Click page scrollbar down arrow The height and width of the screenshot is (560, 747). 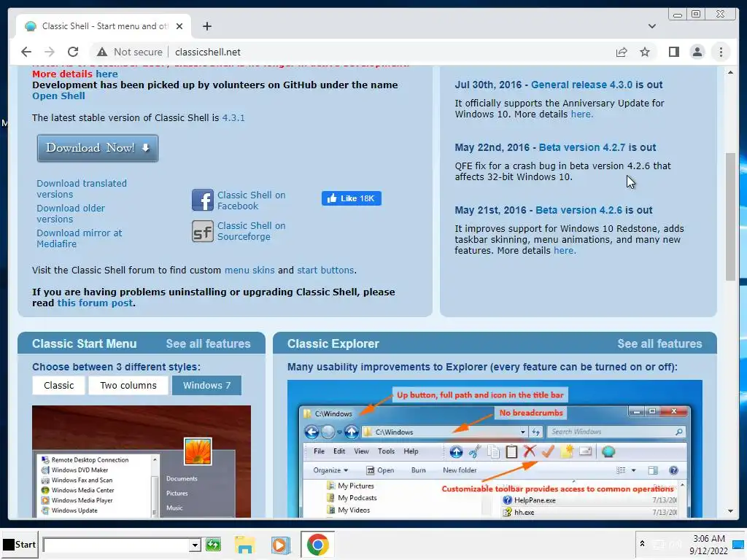[730, 511]
